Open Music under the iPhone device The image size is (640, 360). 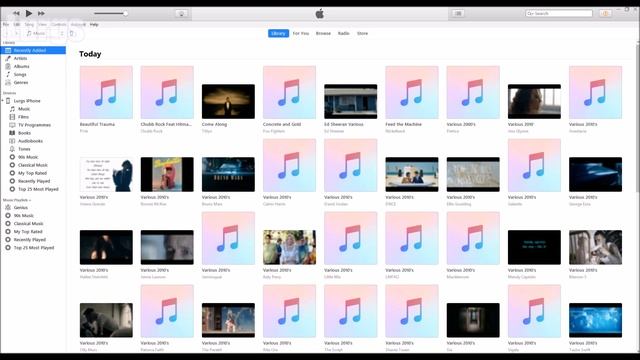(33, 109)
